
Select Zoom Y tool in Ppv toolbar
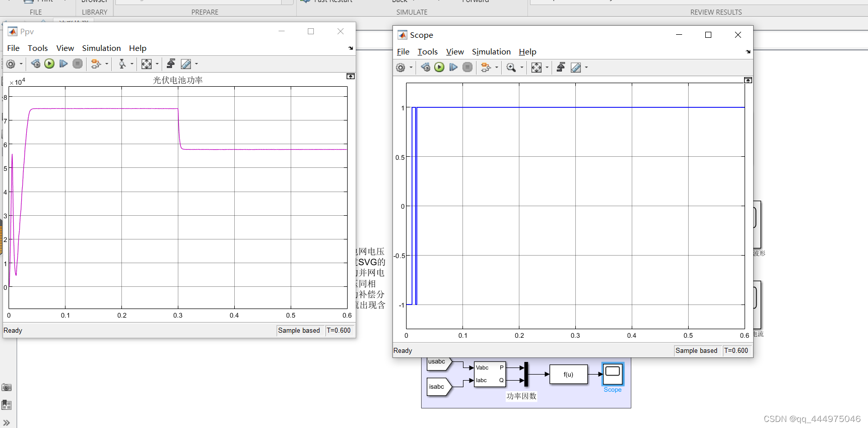(x=122, y=64)
